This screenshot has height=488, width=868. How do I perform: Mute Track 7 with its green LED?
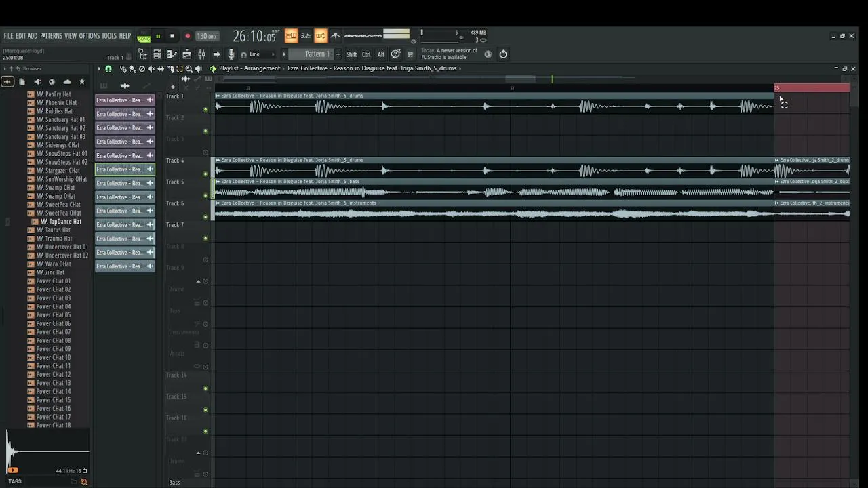pos(205,239)
